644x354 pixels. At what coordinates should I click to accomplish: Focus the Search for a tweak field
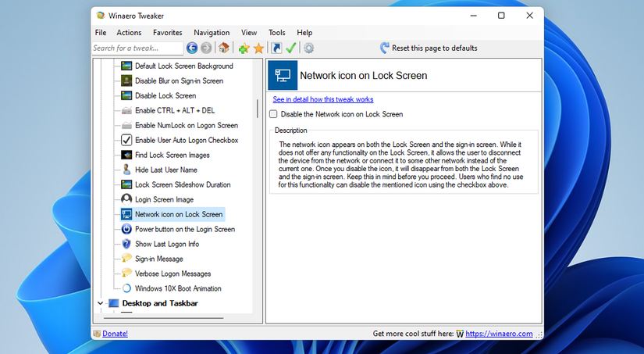click(x=137, y=48)
